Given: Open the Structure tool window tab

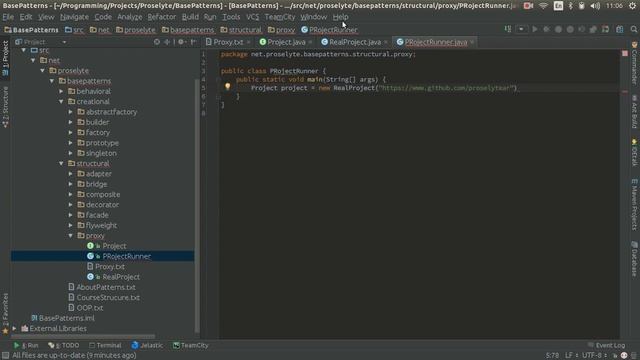Looking at the screenshot, I should pos(5,107).
